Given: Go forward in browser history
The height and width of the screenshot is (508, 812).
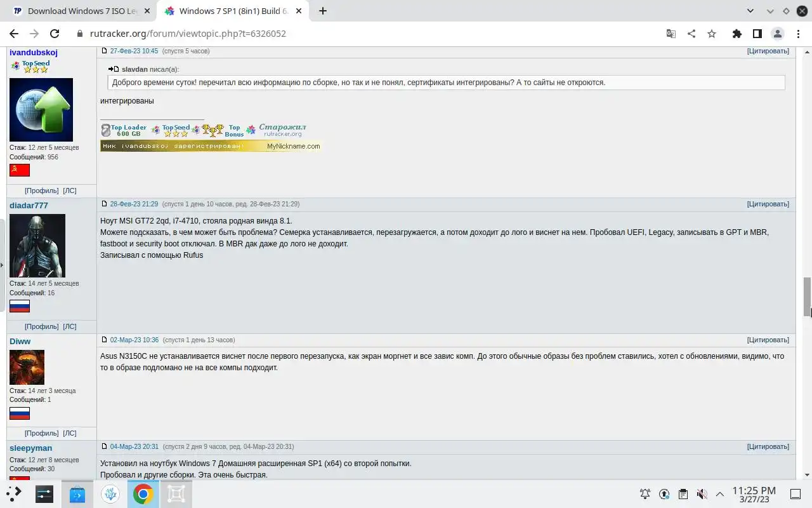Looking at the screenshot, I should 34,34.
